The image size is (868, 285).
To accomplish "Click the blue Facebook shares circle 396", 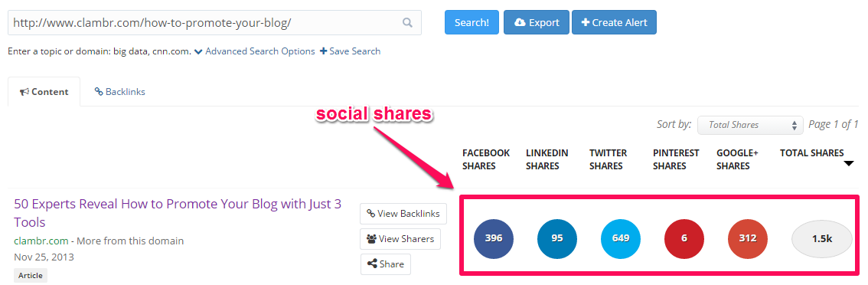I will point(494,237).
